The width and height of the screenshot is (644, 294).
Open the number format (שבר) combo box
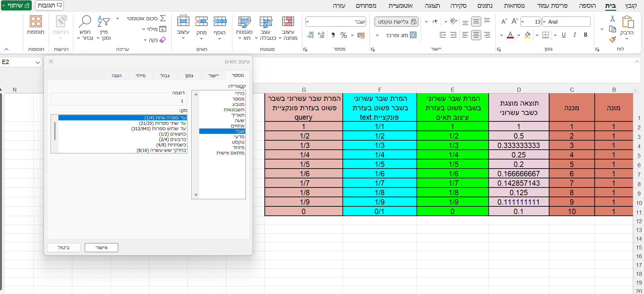336,22
